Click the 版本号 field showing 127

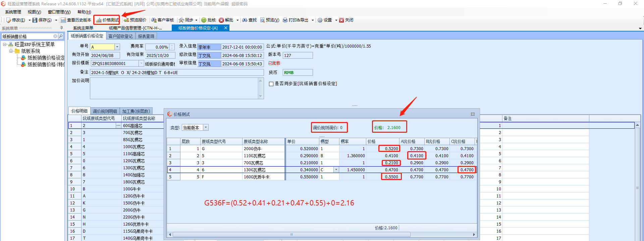point(298,55)
